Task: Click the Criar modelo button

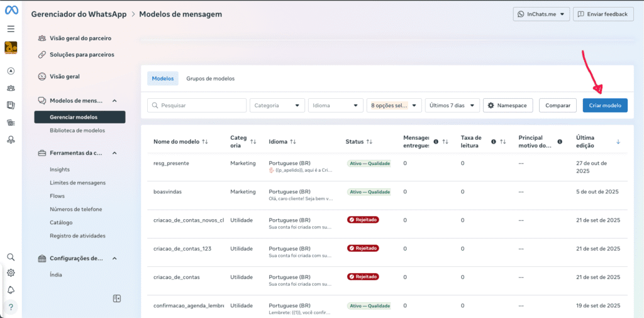Action: 604,106
